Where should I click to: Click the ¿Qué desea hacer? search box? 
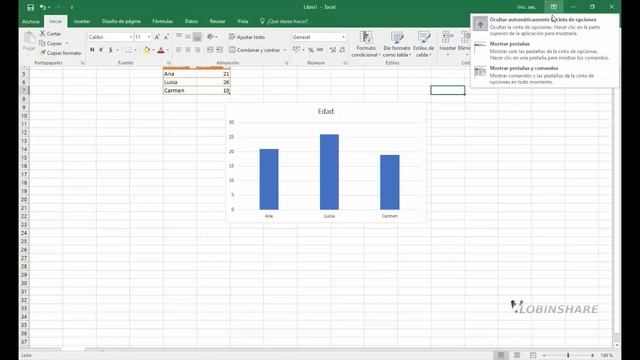284,21
